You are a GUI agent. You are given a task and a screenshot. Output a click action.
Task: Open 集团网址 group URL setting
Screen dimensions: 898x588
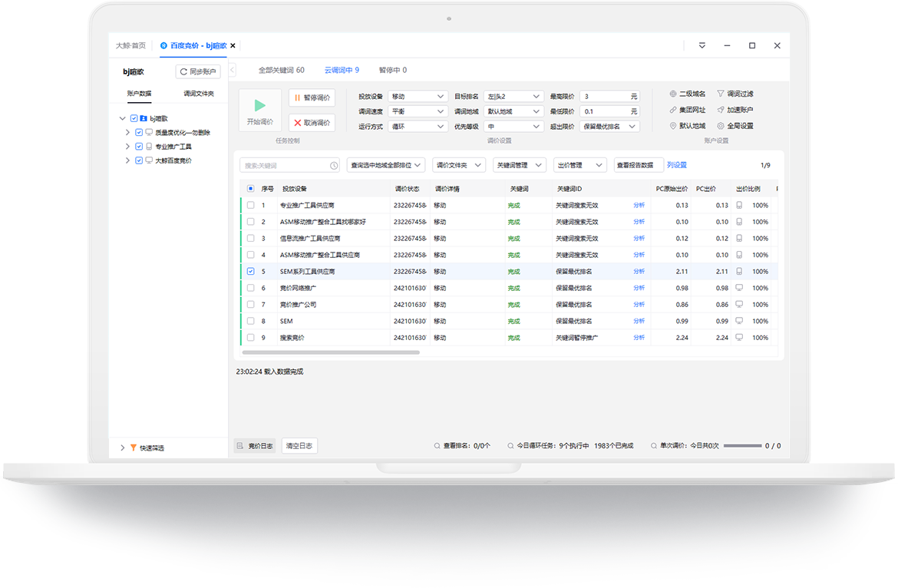pyautogui.click(x=687, y=110)
